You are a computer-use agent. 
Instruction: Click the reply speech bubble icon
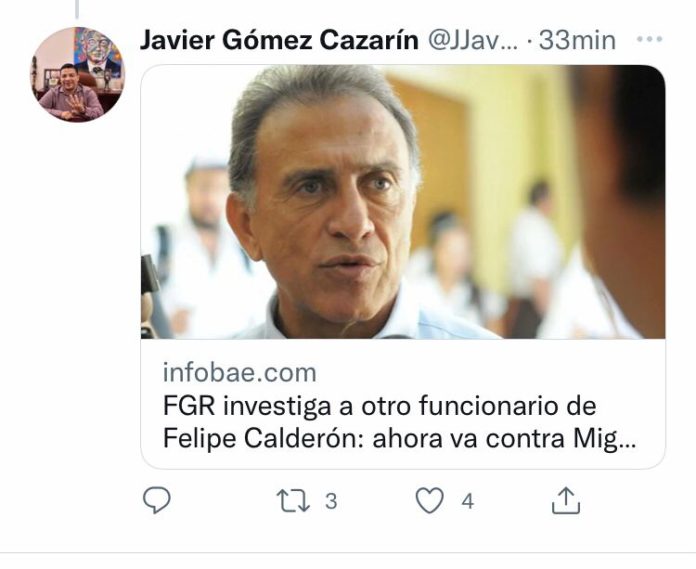157,500
